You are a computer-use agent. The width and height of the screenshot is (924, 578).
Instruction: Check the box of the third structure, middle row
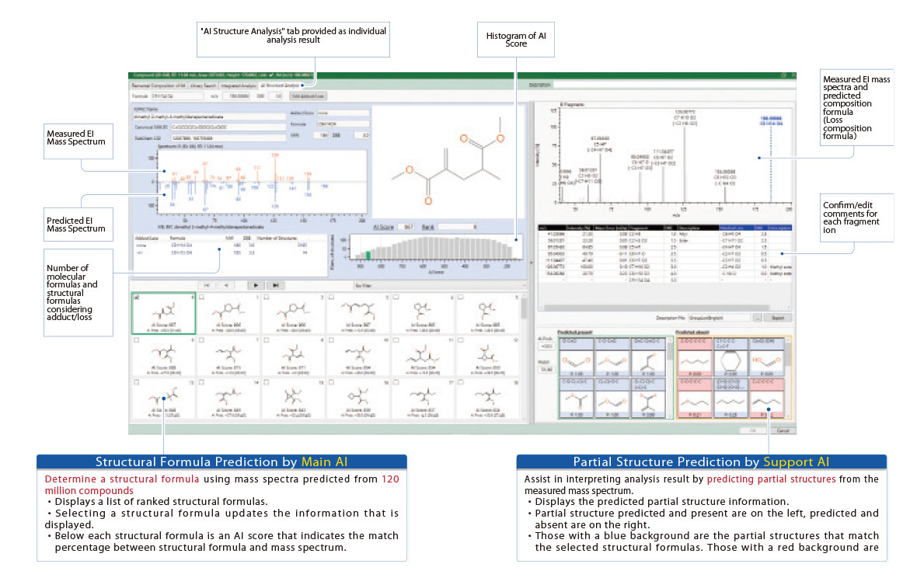click(x=267, y=340)
